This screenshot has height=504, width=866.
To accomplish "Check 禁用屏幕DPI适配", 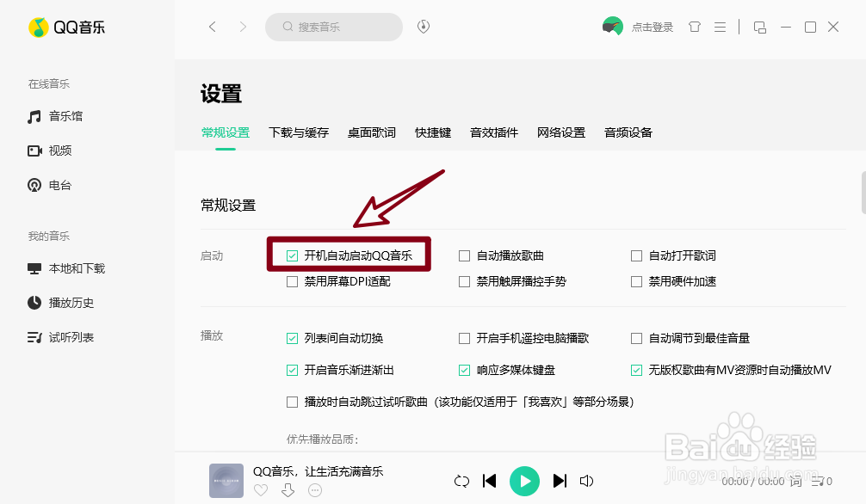I will [292, 281].
